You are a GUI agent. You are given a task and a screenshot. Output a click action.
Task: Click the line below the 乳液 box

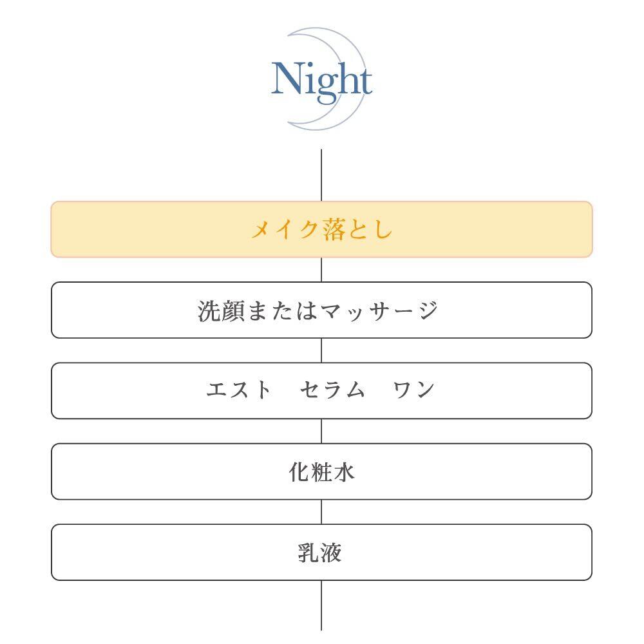(321, 605)
